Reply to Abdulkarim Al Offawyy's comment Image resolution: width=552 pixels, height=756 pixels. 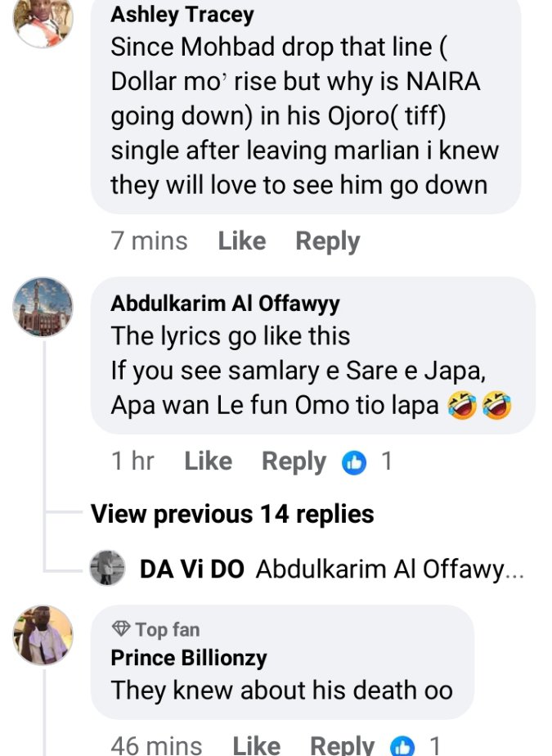tap(294, 461)
